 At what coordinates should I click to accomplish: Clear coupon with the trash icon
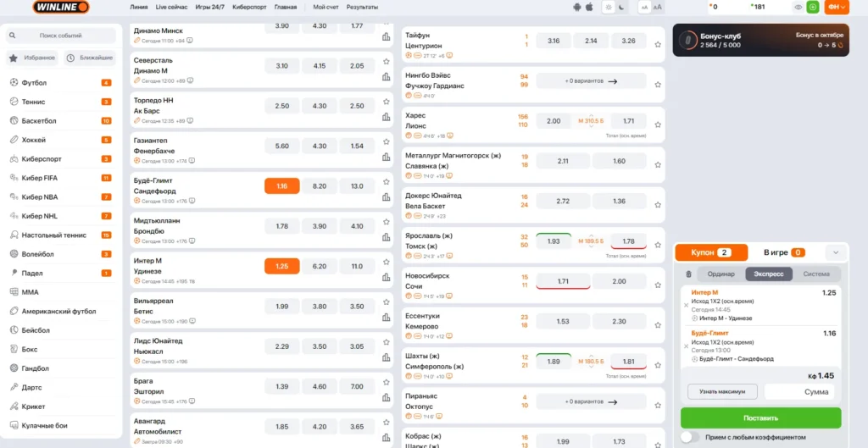688,274
